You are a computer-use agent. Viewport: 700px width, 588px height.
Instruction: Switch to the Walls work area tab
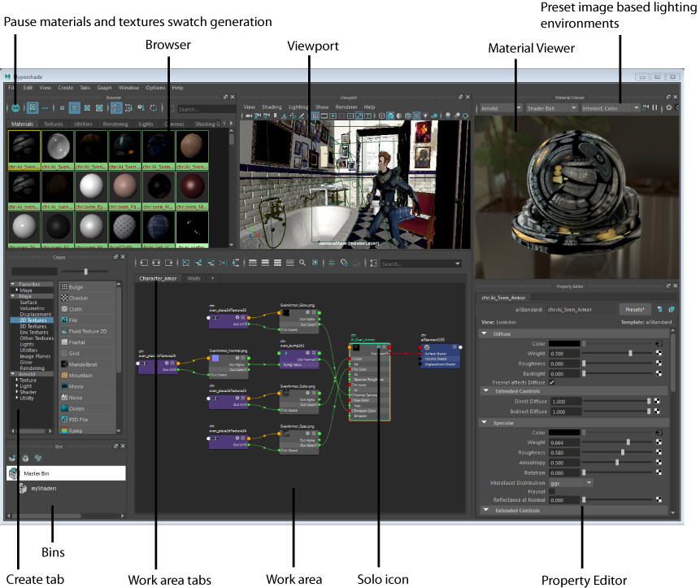(193, 278)
